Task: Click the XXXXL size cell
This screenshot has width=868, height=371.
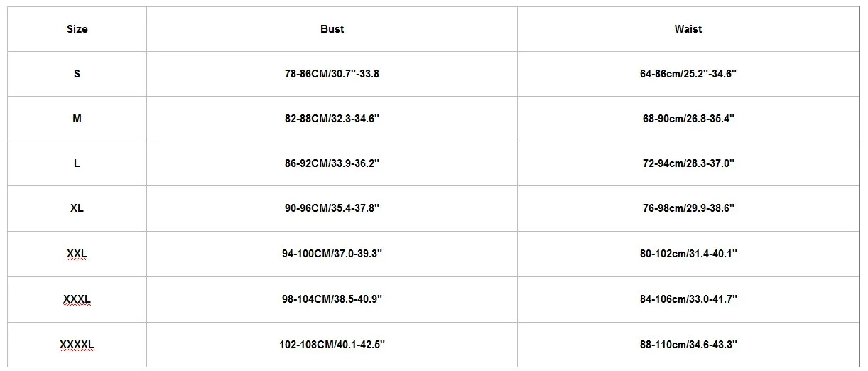Action: click(x=77, y=345)
